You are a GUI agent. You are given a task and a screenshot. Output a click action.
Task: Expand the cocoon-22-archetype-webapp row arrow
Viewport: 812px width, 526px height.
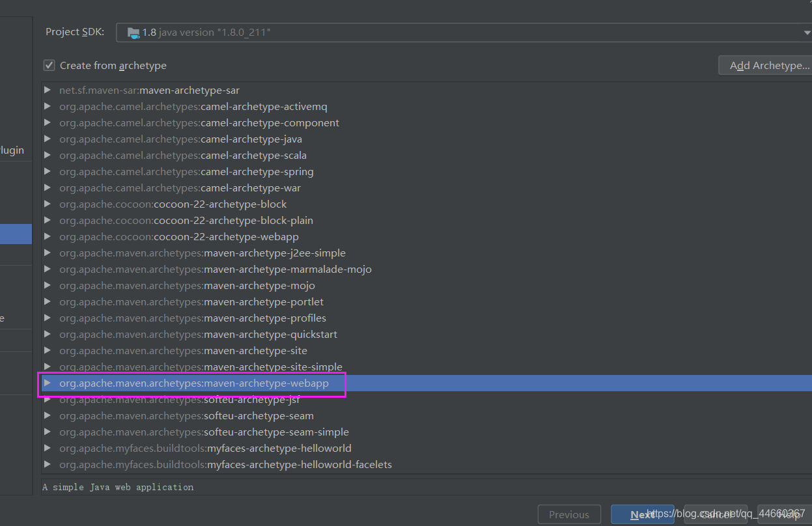[x=47, y=236]
